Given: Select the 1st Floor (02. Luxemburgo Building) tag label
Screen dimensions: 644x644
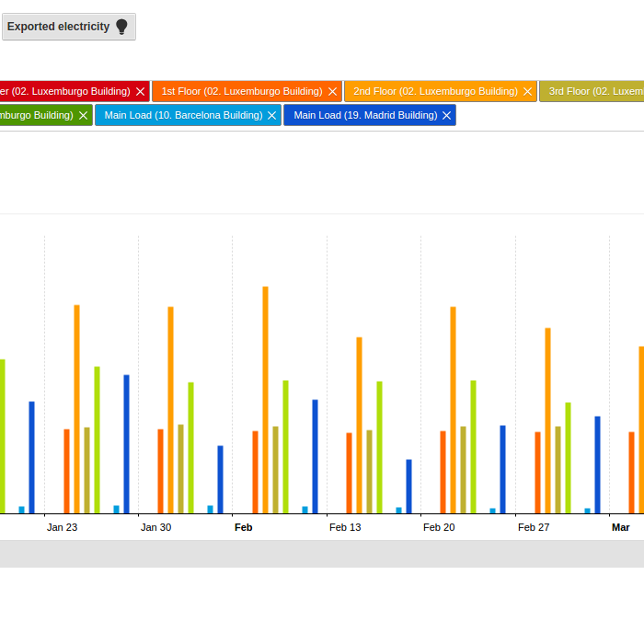Looking at the screenshot, I should [242, 91].
